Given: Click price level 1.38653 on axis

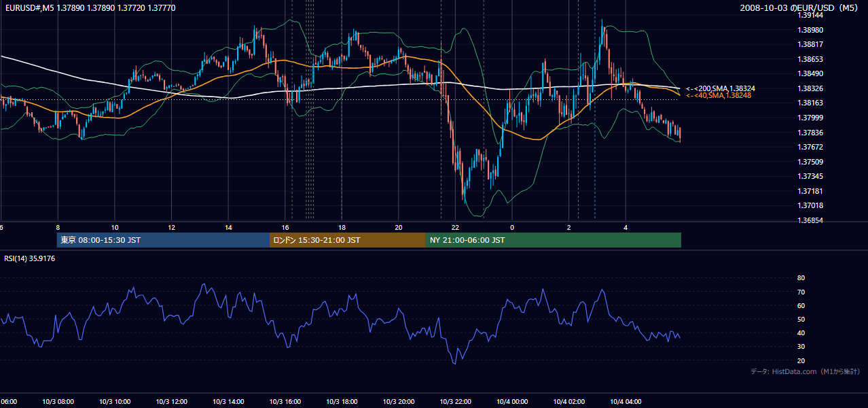Looking at the screenshot, I should coord(811,59).
